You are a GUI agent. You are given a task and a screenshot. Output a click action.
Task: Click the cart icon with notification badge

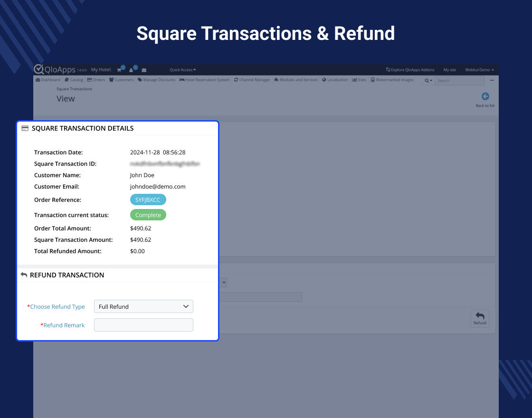pyautogui.click(x=118, y=69)
